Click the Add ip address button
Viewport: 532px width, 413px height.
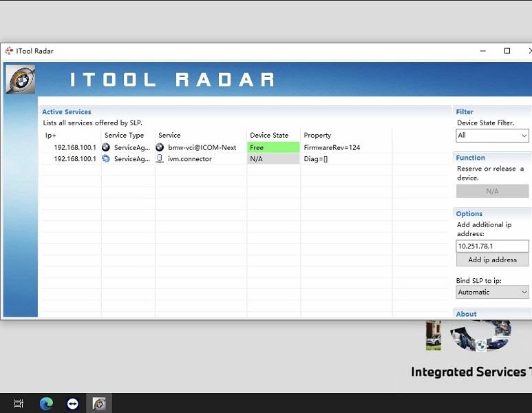(492, 260)
